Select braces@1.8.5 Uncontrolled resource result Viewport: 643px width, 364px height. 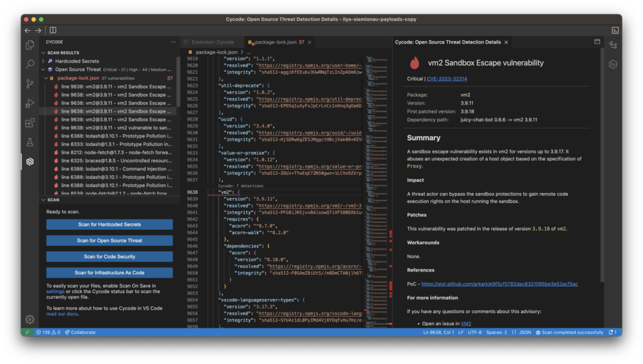(109, 161)
